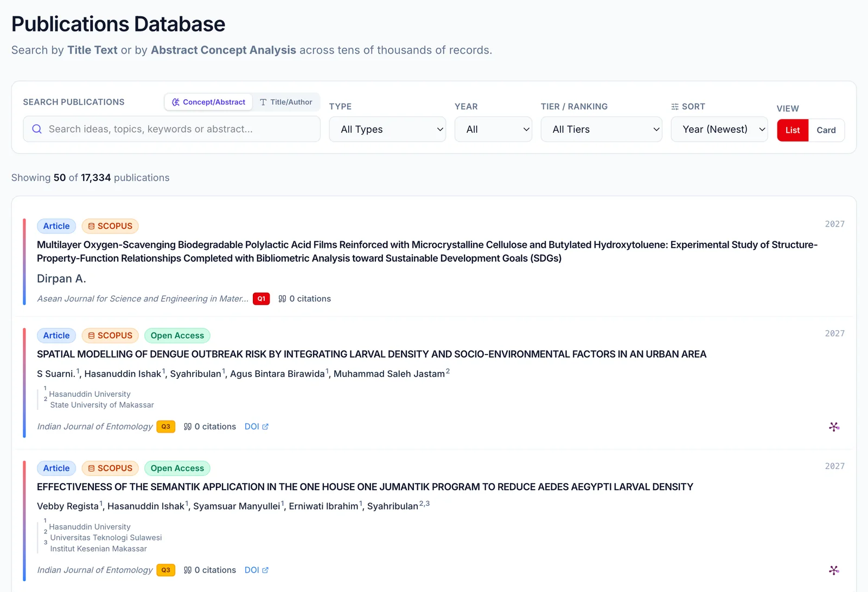Image resolution: width=868 pixels, height=592 pixels.
Task: Click the Open Access badge on Semantik Application article
Action: (177, 468)
